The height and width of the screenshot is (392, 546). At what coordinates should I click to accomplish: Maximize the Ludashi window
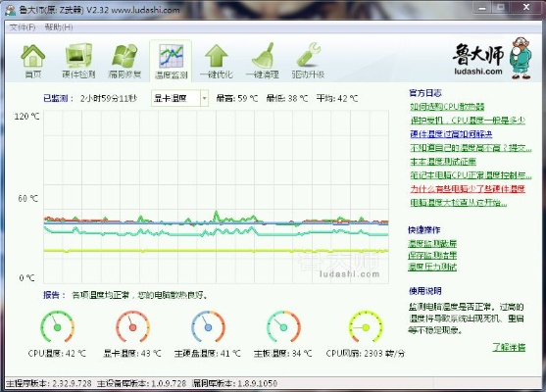pyautogui.click(x=501, y=8)
